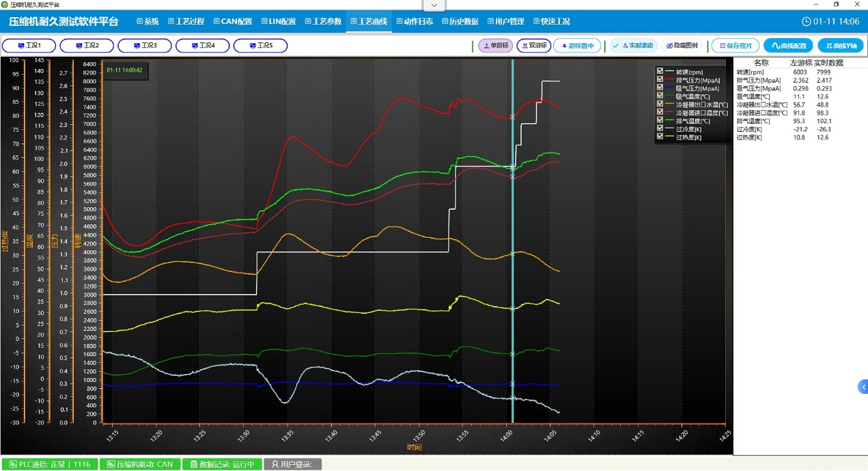The image size is (868, 471).
Task: Click the -26.3 subcooling value
Action: pyautogui.click(x=824, y=129)
